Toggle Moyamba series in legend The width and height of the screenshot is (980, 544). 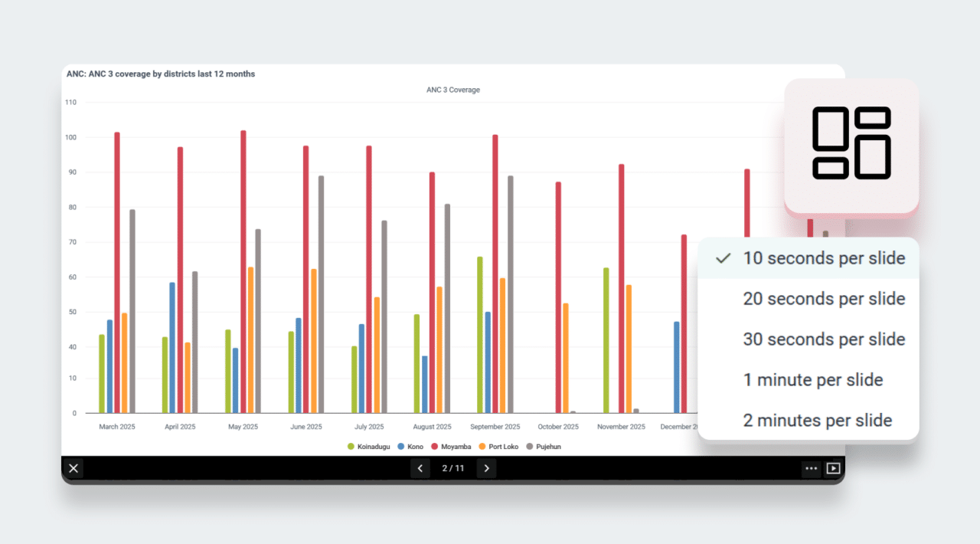tap(450, 447)
